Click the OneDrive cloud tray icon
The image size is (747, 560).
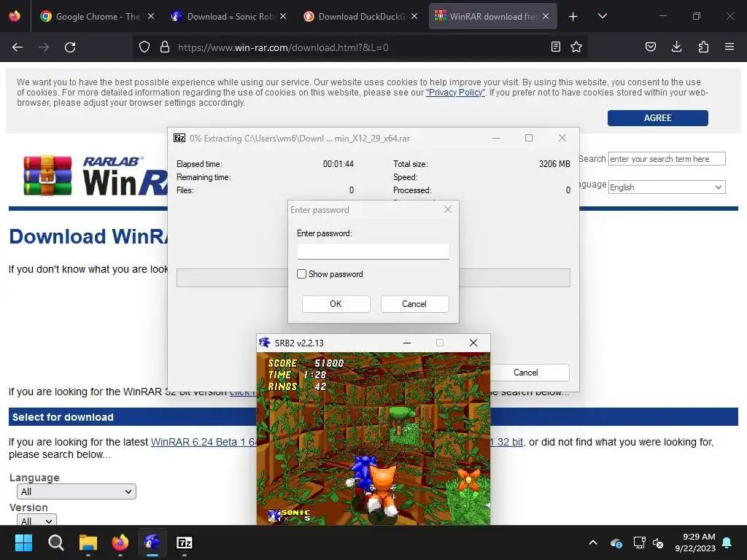pos(616,542)
